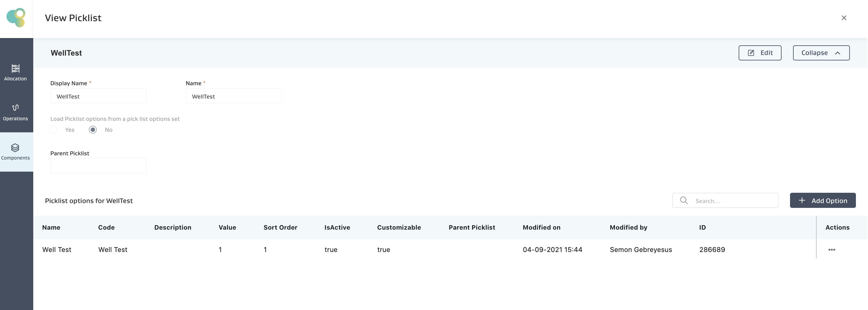Select the Components sidebar section
868x310 pixels.
[x=15, y=152]
